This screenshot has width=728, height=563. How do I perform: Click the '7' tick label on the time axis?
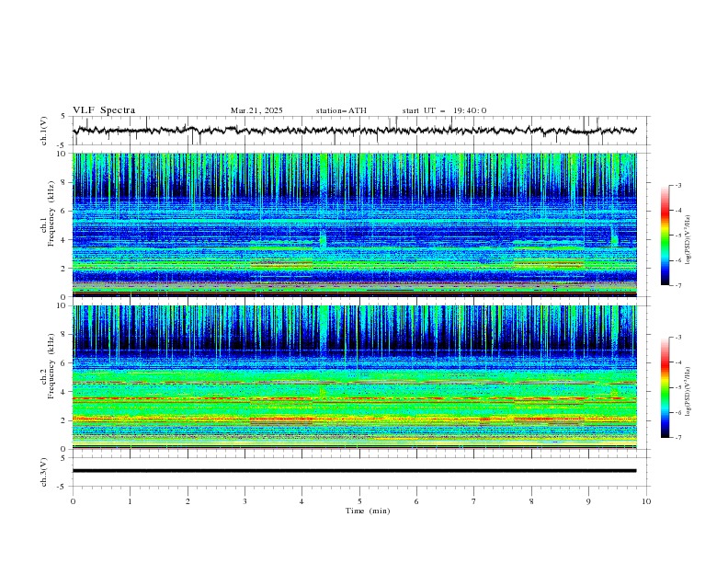(474, 501)
